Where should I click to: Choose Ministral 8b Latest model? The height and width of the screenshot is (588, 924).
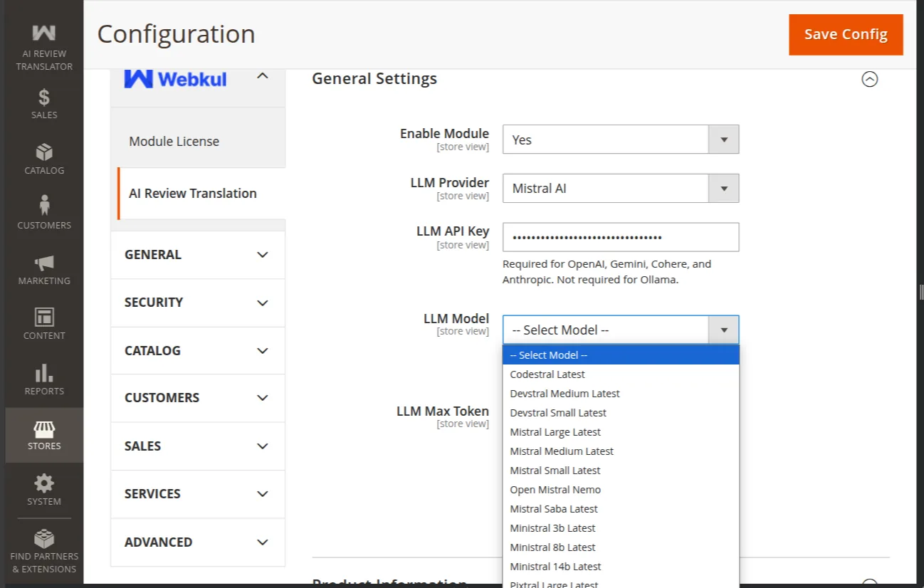point(621,547)
